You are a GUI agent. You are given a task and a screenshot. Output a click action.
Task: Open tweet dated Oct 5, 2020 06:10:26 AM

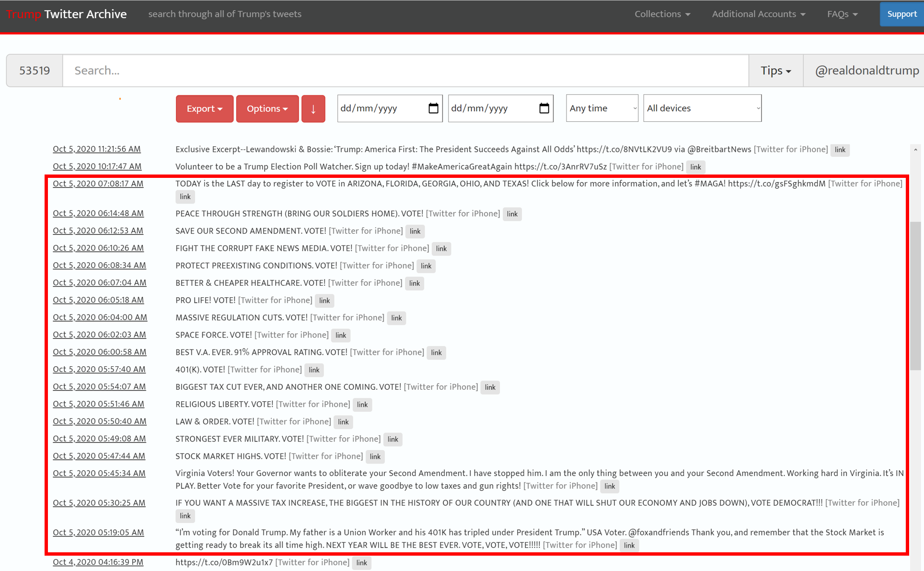98,248
